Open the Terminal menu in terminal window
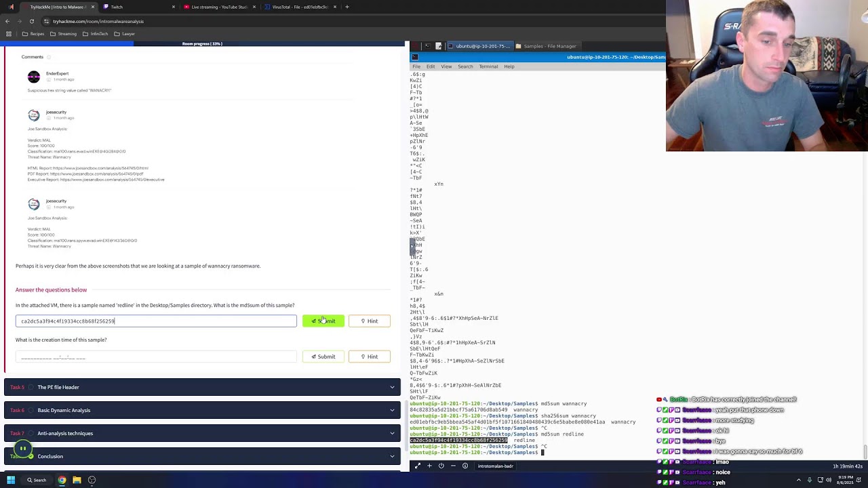 click(x=488, y=66)
